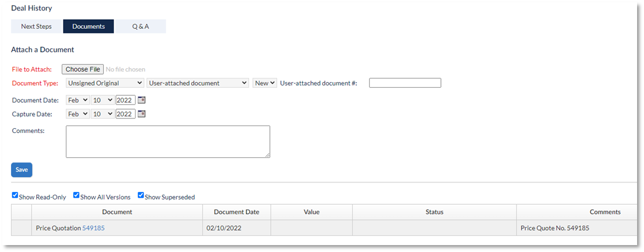
Task: Open Capture Date day dropdown
Action: (102, 114)
